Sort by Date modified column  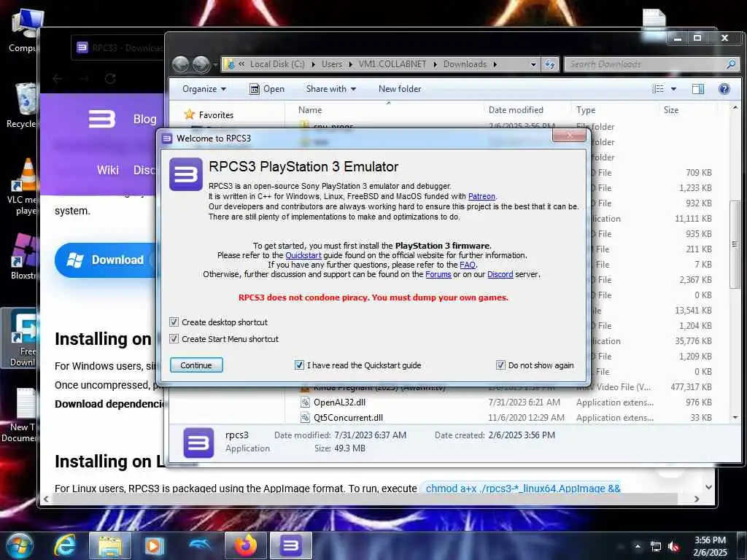pos(516,110)
